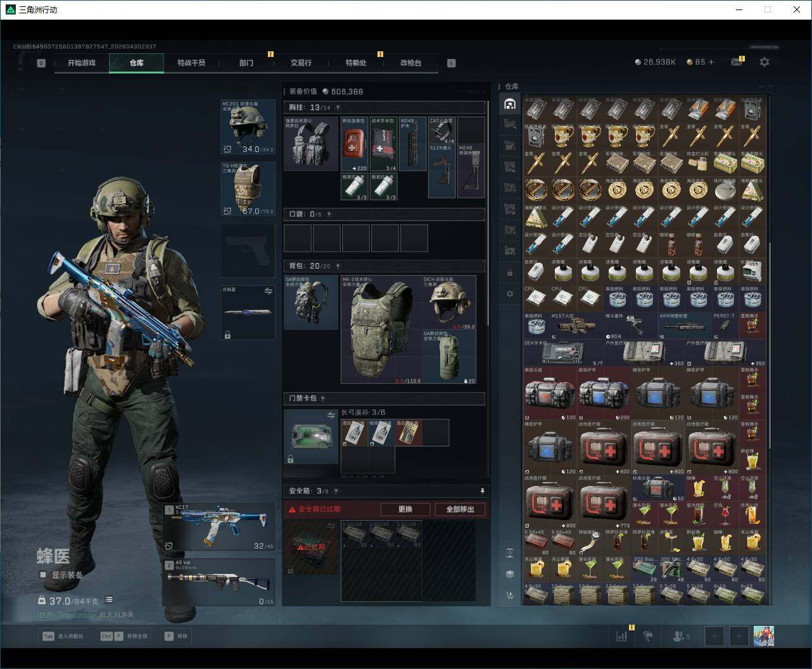This screenshot has height=669, width=812.
Task: Select the AKM barrel item in warehouse
Action: coord(685,326)
